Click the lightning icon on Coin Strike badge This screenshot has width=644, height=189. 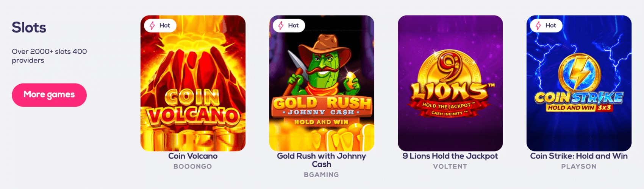538,25
